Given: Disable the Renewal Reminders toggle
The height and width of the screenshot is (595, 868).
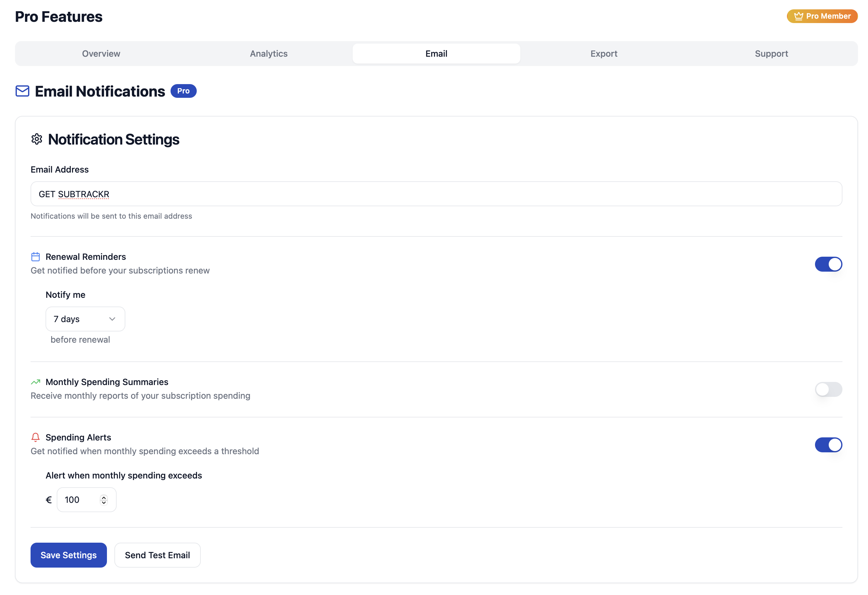Looking at the screenshot, I should pos(829,264).
